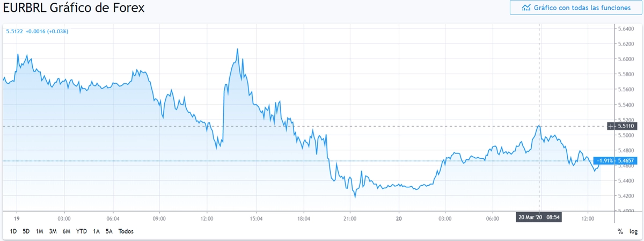This screenshot has height=241, width=644.
Task: Switch to the 3M range
Action: 53,231
